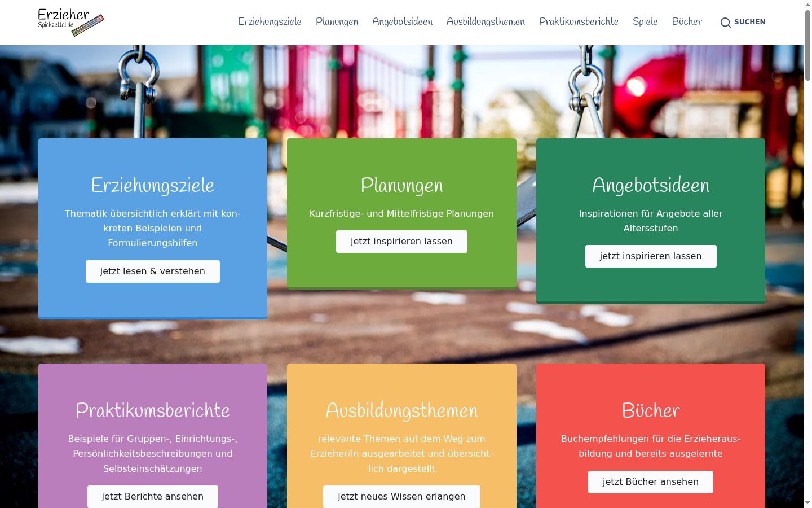Click the scrollbar up arrow
Screen dimensions: 812x508
pos(807,5)
